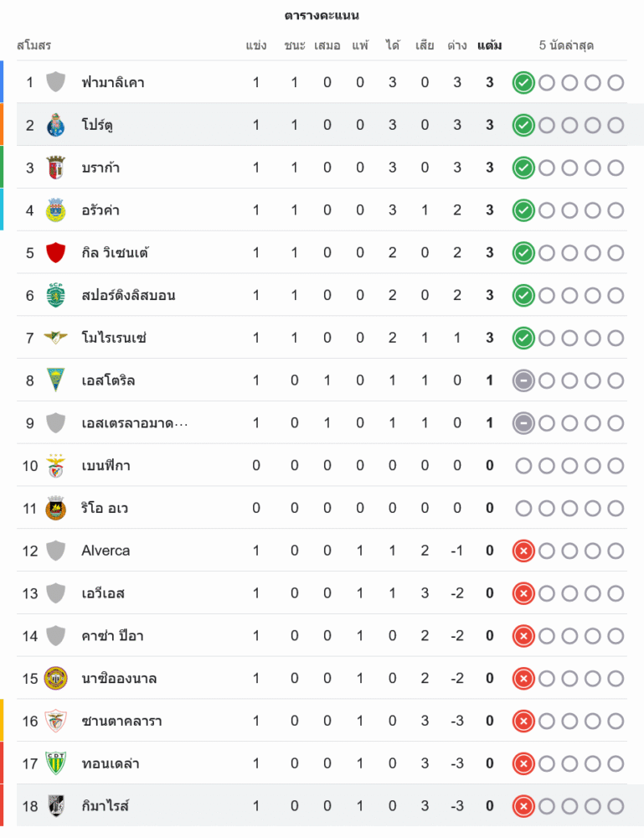Click the ตารางคะแนน table title
Viewport: 644px width, 838px height.
point(322,15)
